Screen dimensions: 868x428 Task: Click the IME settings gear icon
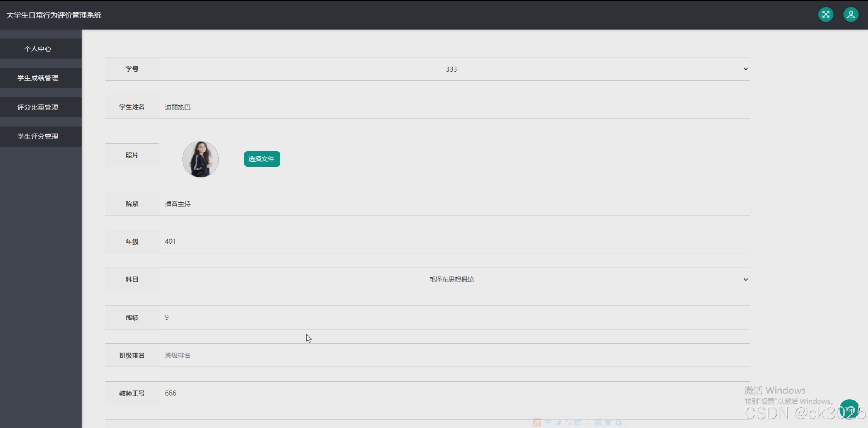click(x=618, y=423)
